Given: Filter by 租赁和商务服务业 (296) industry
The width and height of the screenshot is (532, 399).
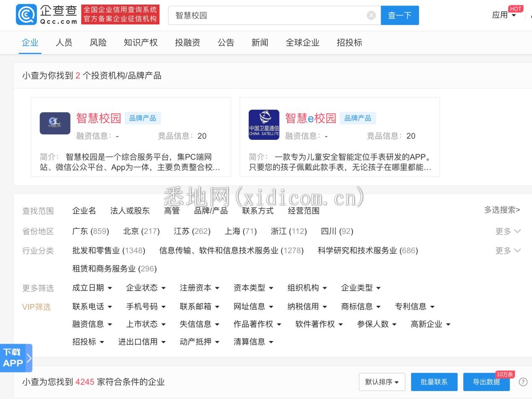Looking at the screenshot, I should [115, 269].
